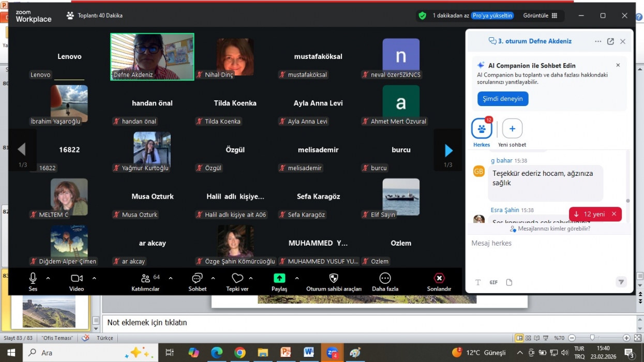The width and height of the screenshot is (644, 362).
Task: Click the GIF icon in chat
Action: pyautogui.click(x=493, y=282)
